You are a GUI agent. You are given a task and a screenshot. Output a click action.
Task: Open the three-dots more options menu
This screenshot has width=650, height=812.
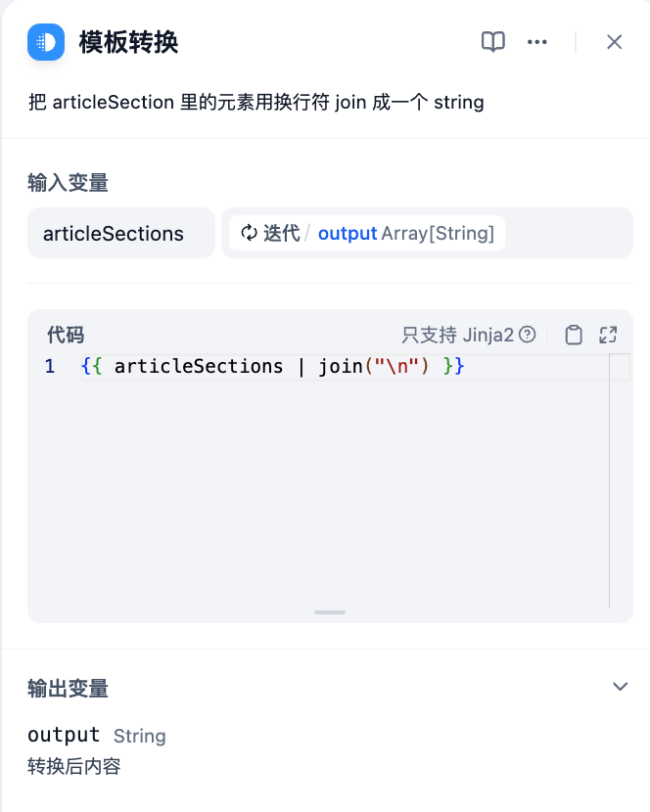(x=537, y=42)
